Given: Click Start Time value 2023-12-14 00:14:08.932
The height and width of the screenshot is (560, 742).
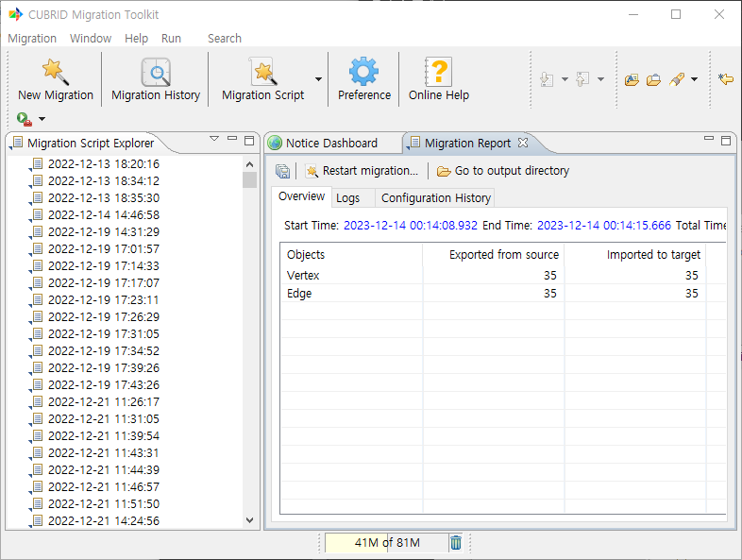Looking at the screenshot, I should pyautogui.click(x=411, y=226).
